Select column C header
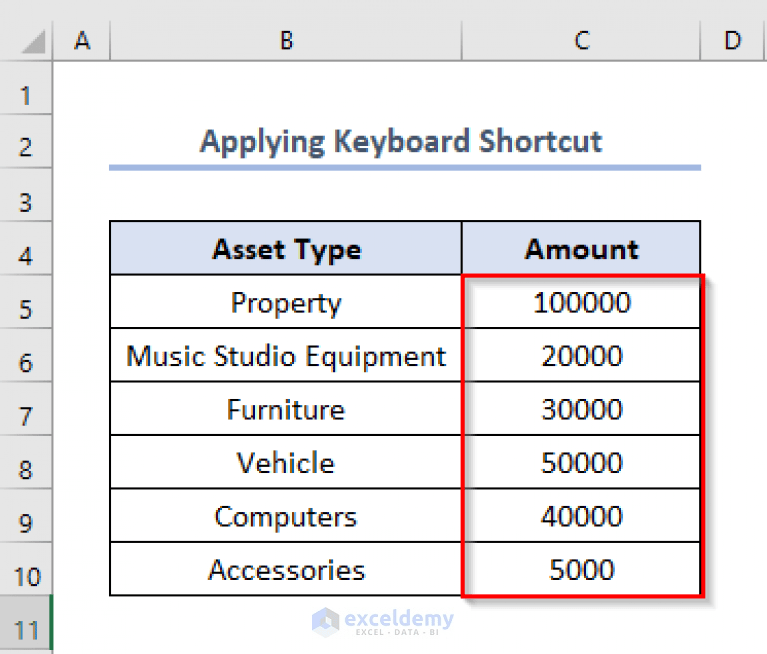Viewport: 767px width, 654px height. [x=581, y=41]
